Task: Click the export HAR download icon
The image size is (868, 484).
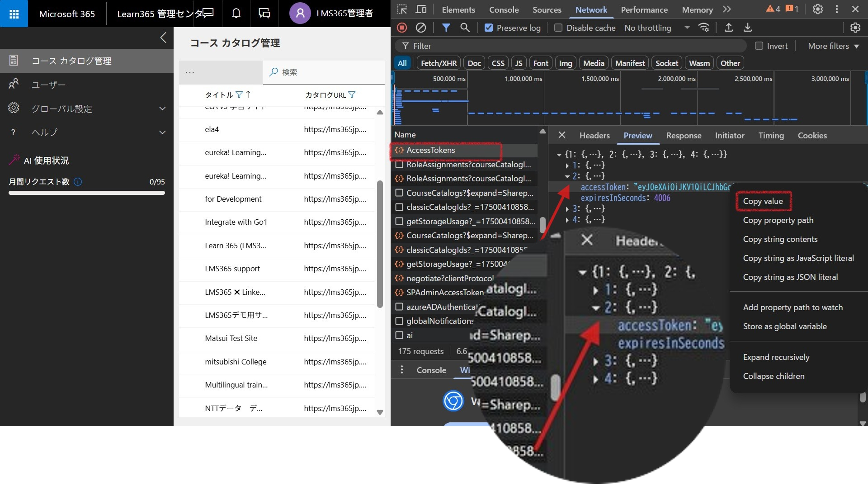Action: [747, 28]
